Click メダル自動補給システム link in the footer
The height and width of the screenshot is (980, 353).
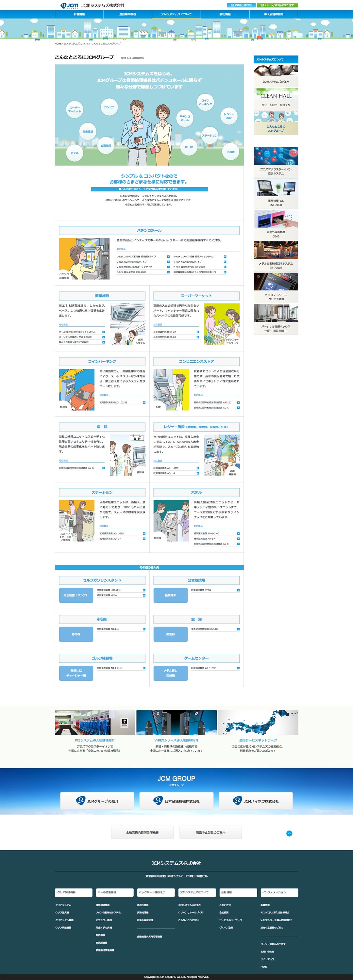point(109,913)
